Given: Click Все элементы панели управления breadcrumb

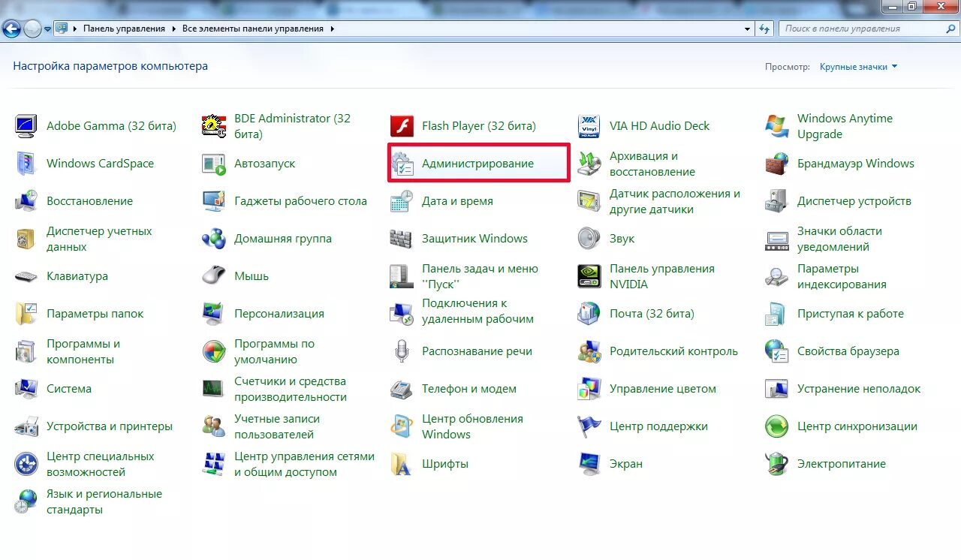Looking at the screenshot, I should click(x=253, y=29).
